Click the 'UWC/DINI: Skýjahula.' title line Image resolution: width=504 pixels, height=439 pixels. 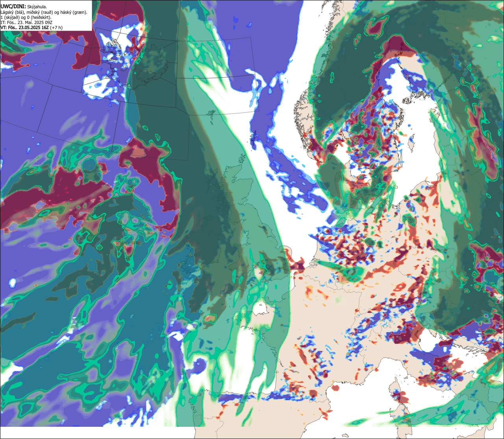click(x=24, y=7)
